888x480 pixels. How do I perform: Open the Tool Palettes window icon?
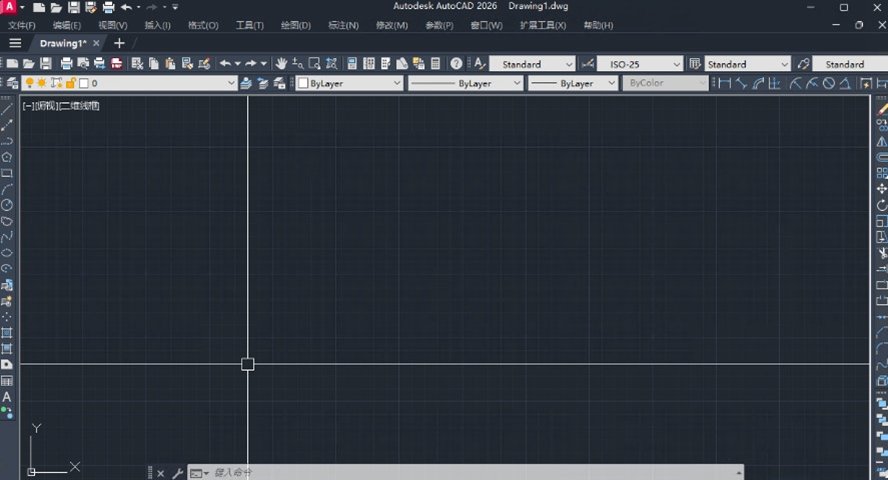click(386, 64)
